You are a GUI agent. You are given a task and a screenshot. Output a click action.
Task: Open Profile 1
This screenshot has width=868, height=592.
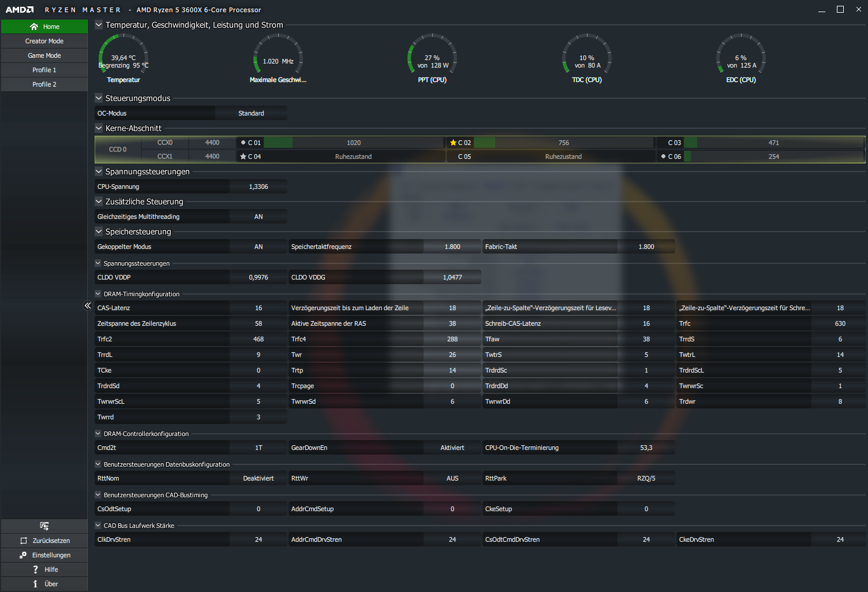pyautogui.click(x=44, y=70)
